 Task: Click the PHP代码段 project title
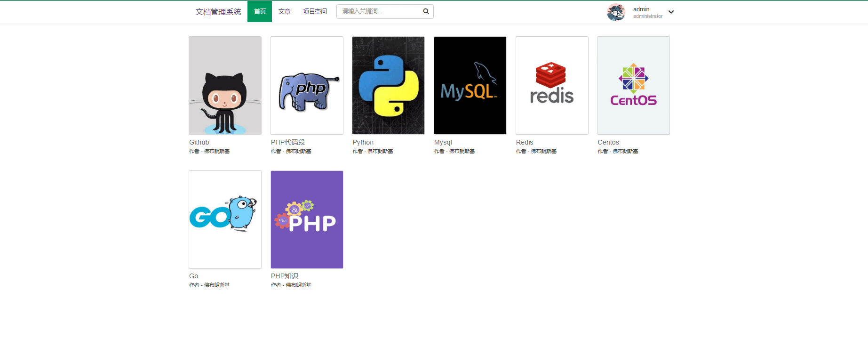click(x=288, y=142)
